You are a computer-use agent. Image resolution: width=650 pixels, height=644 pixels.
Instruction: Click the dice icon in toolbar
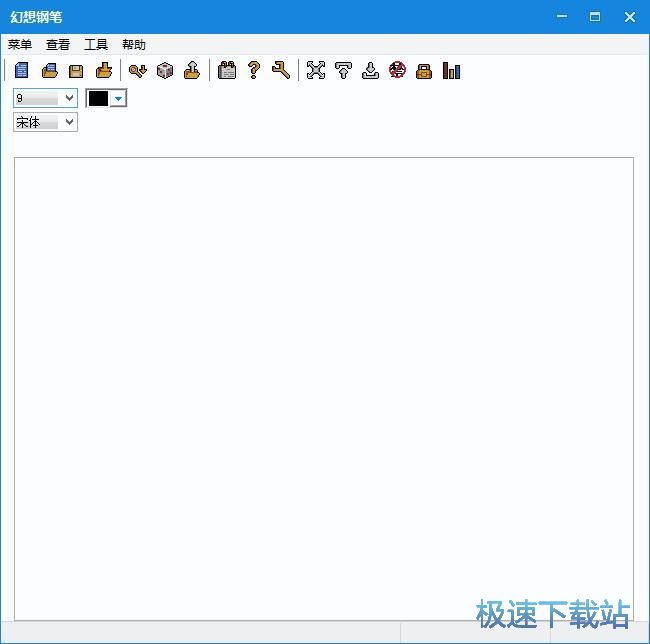(165, 70)
